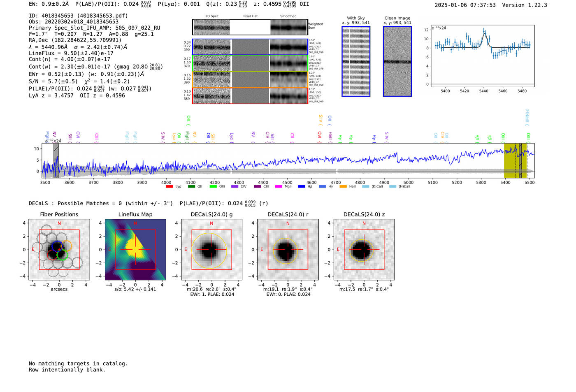This screenshot has width=576, height=392.
Task: Click the CIII legend swatch
Action: click(258, 187)
